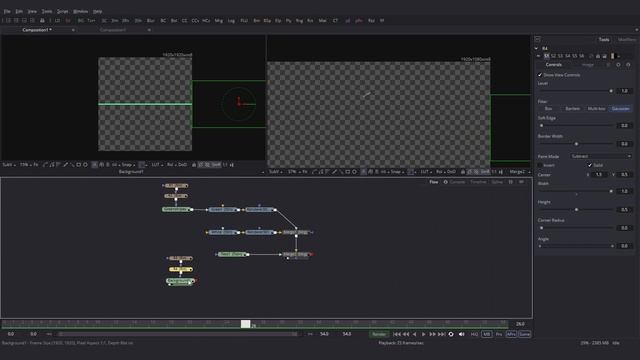Open the left viewer LUT dropdown
Image resolution: width=640 pixels, height=360 pixels.
click(157, 165)
